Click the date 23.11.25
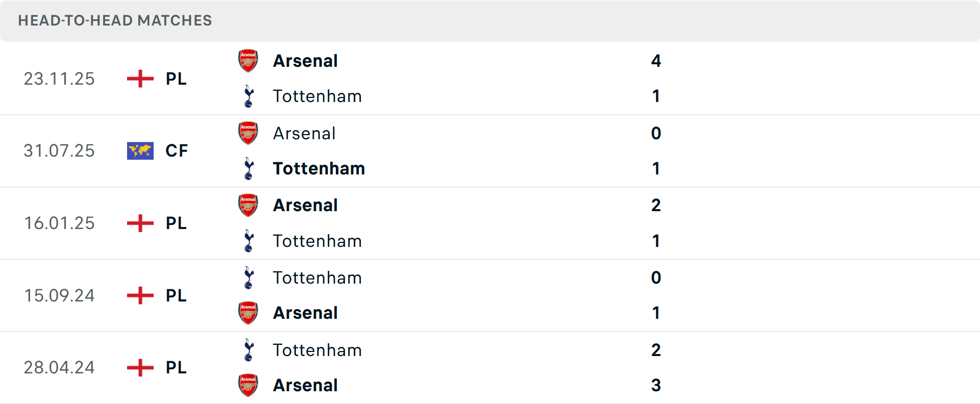This screenshot has width=980, height=404. (x=59, y=79)
